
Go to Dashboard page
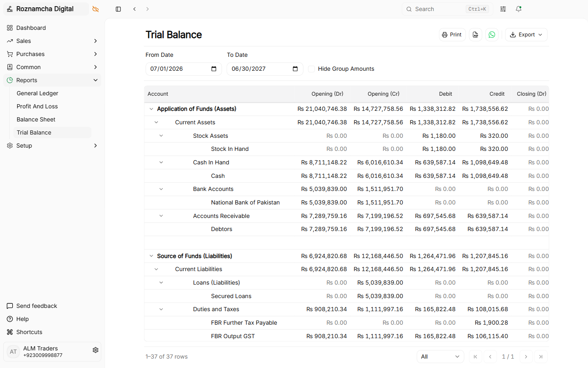[52, 28]
